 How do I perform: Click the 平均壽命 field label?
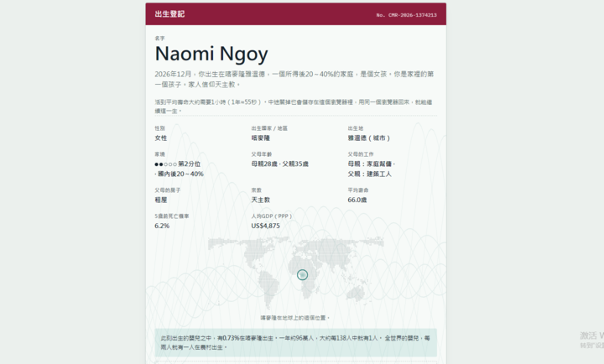[x=358, y=190]
